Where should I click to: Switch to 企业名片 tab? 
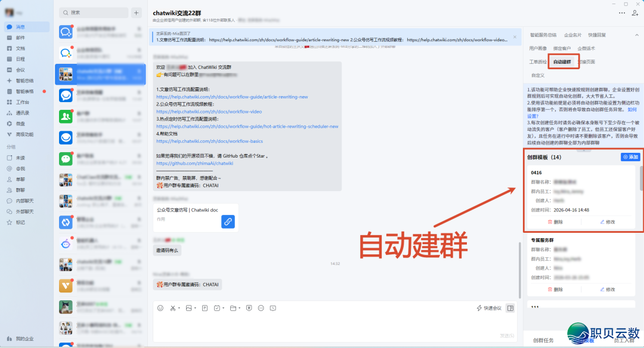572,35
